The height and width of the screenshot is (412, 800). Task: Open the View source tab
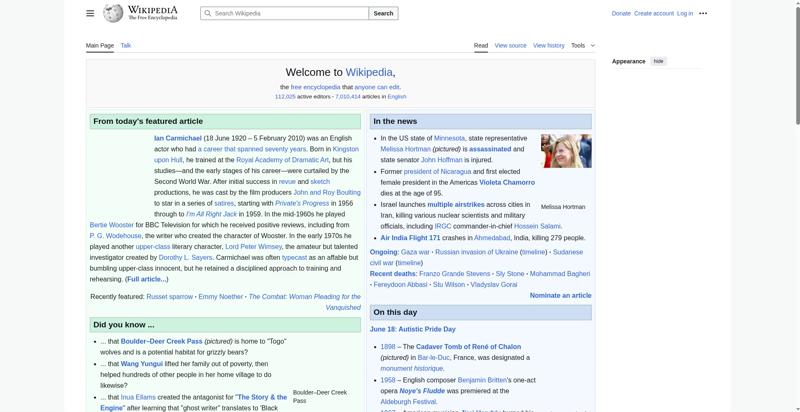tap(510, 45)
